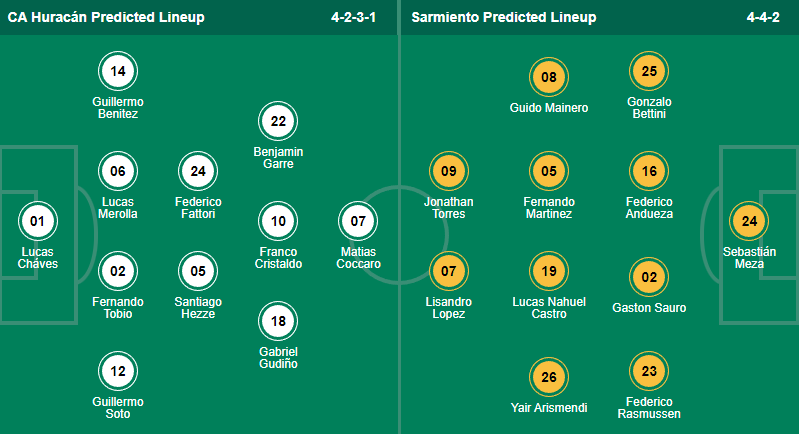Select Franco Cristaldo number 10 badge
Image resolution: width=799 pixels, height=434 pixels.
point(279,221)
